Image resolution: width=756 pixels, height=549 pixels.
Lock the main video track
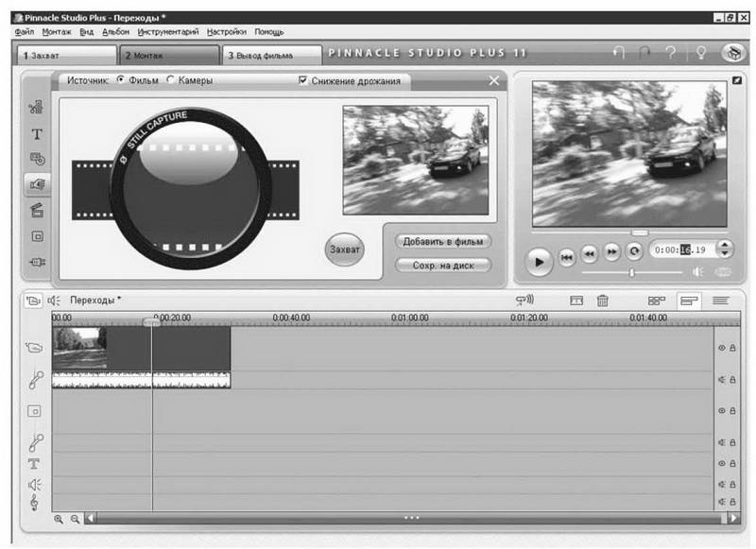(732, 348)
